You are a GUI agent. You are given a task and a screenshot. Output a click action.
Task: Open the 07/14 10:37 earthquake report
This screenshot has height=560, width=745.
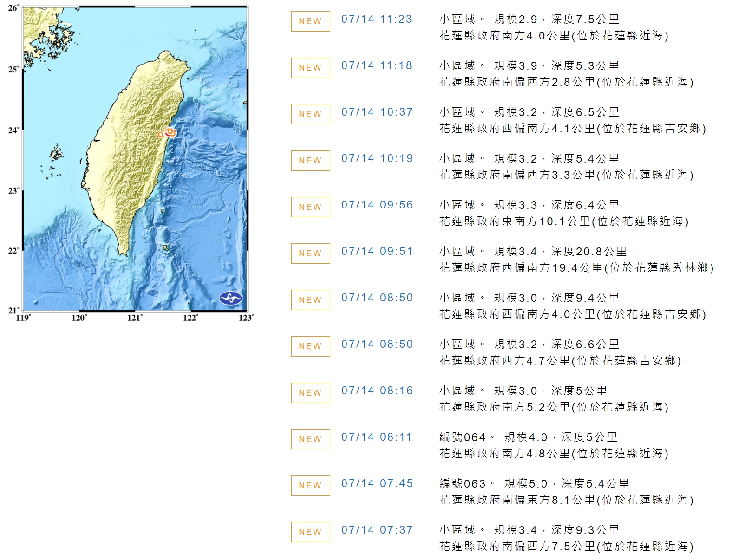pos(377,112)
